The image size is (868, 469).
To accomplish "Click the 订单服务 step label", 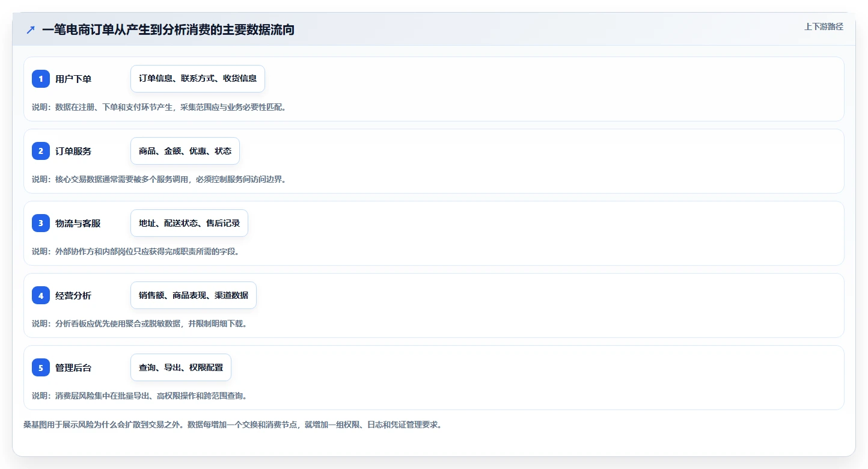I will [x=73, y=151].
